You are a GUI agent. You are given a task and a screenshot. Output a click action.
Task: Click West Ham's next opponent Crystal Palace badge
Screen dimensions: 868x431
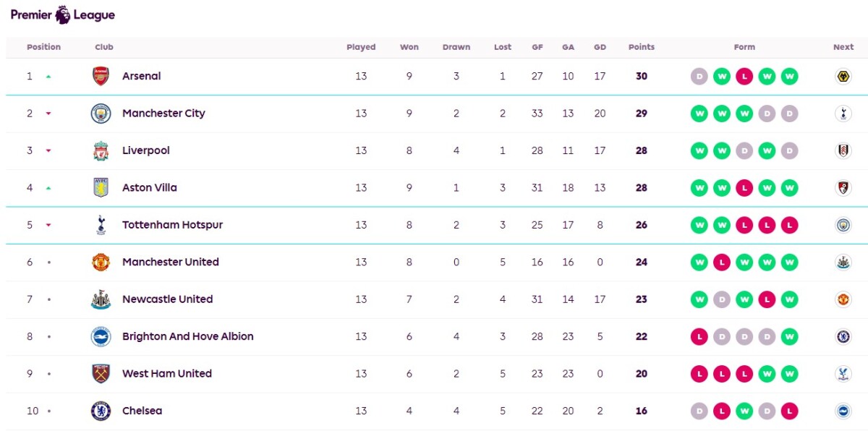(x=843, y=374)
